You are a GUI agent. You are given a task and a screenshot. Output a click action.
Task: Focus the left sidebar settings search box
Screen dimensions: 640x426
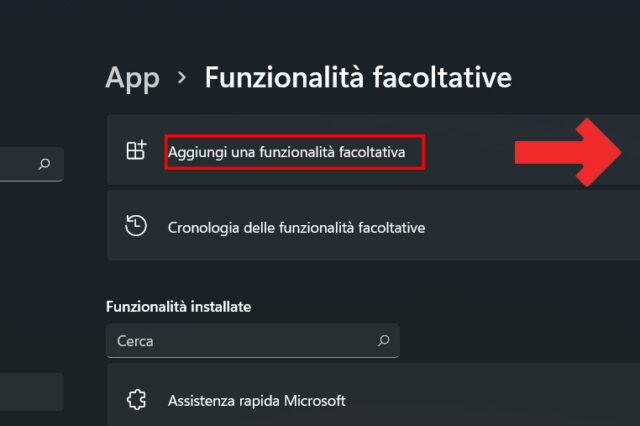pyautogui.click(x=20, y=165)
